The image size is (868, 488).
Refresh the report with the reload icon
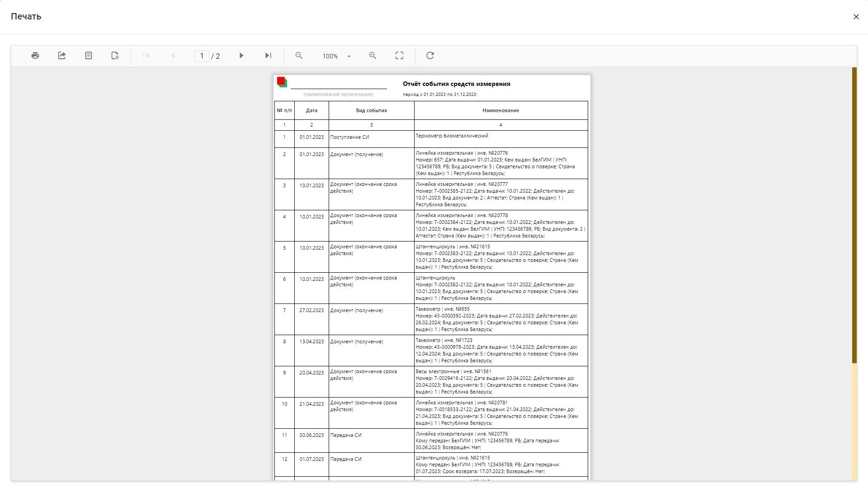pyautogui.click(x=430, y=56)
